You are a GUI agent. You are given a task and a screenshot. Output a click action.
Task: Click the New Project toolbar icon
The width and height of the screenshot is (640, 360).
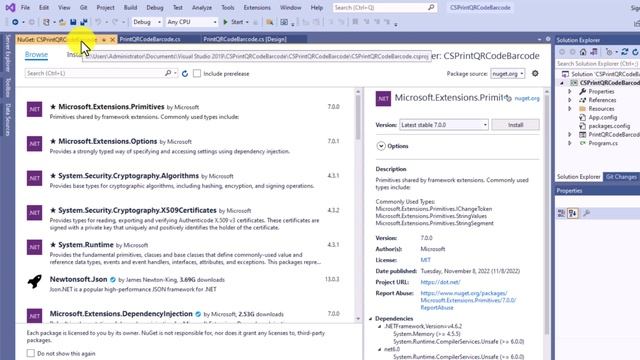[46, 22]
